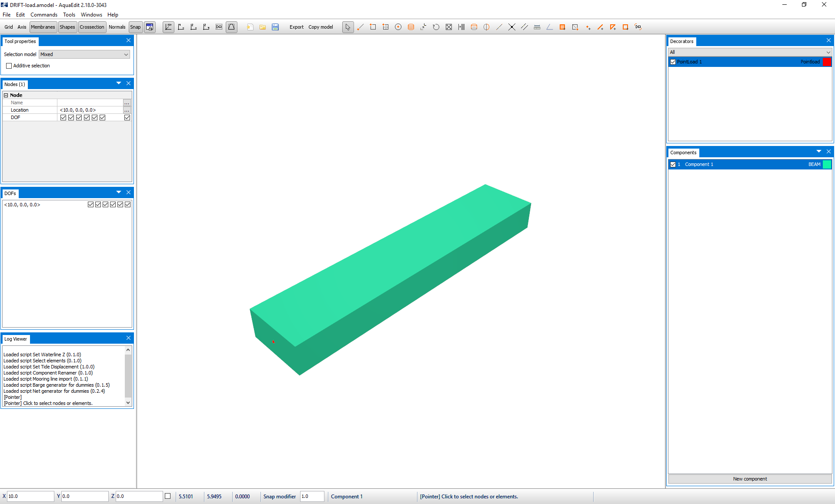Open the DOFs panel dropdown arrow
The height and width of the screenshot is (504, 835).
(x=119, y=192)
